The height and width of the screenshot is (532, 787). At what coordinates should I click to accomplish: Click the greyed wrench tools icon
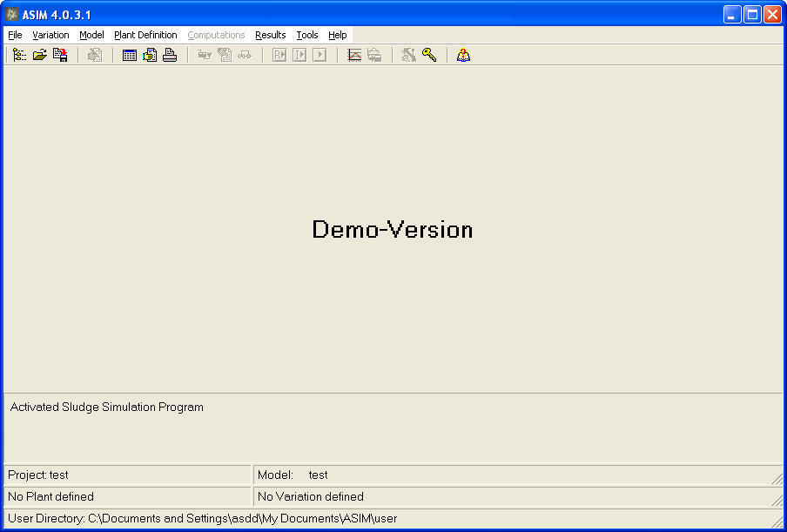tap(408, 55)
